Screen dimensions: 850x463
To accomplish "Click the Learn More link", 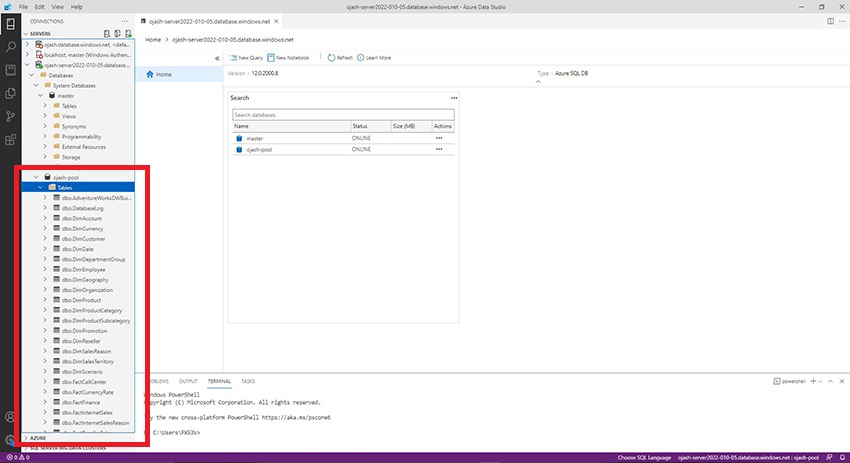I will (374, 57).
